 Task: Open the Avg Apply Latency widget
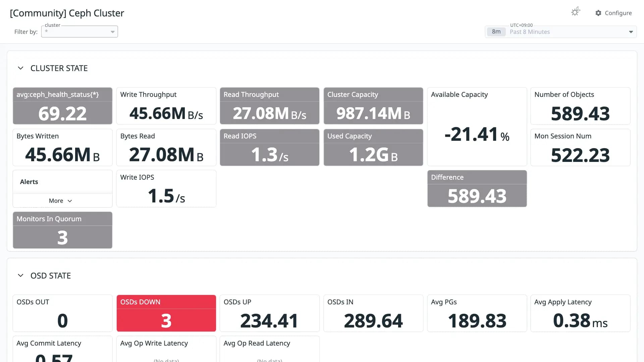(x=580, y=313)
